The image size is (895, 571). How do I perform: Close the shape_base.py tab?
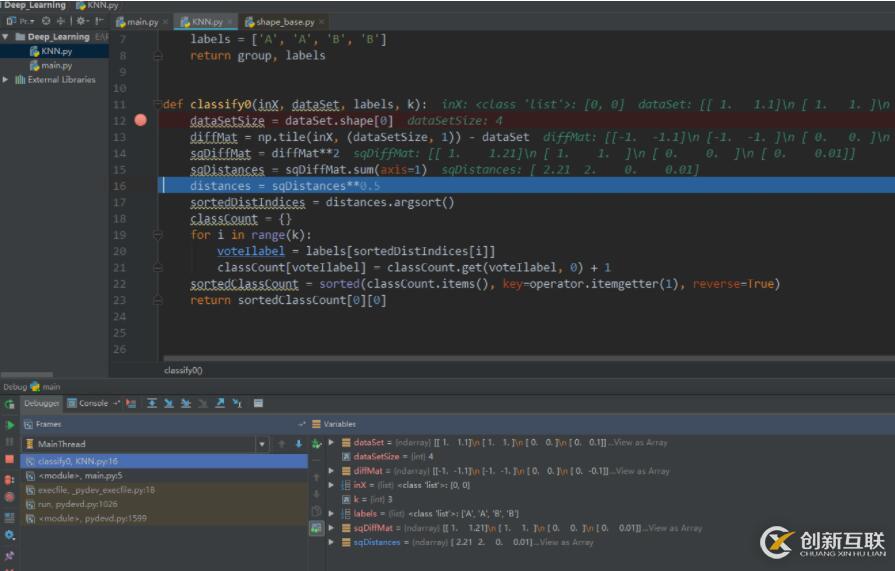point(321,22)
